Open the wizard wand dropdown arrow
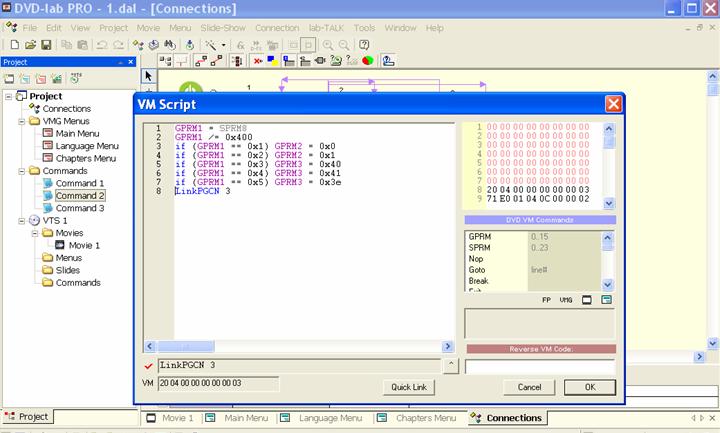This screenshot has height=433, width=720. pos(224,45)
